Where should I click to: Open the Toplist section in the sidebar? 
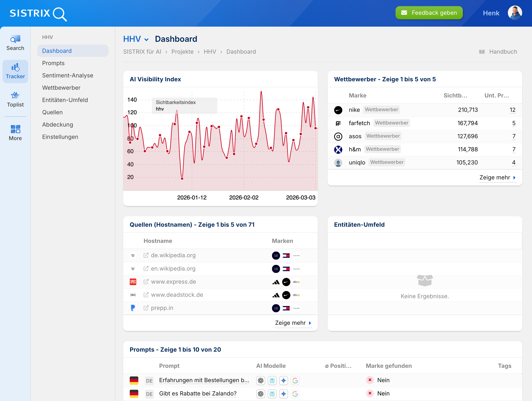[x=15, y=99]
